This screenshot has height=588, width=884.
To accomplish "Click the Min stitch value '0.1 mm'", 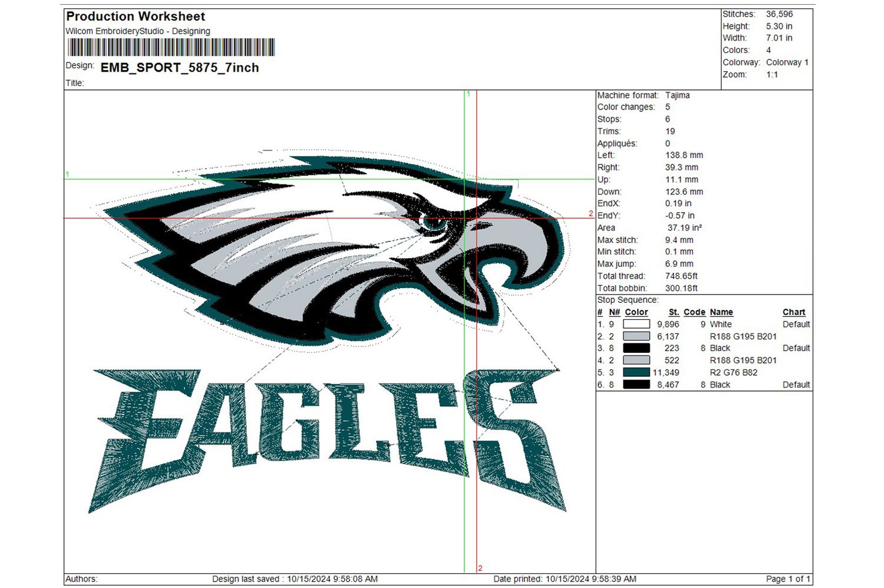I will point(680,252).
